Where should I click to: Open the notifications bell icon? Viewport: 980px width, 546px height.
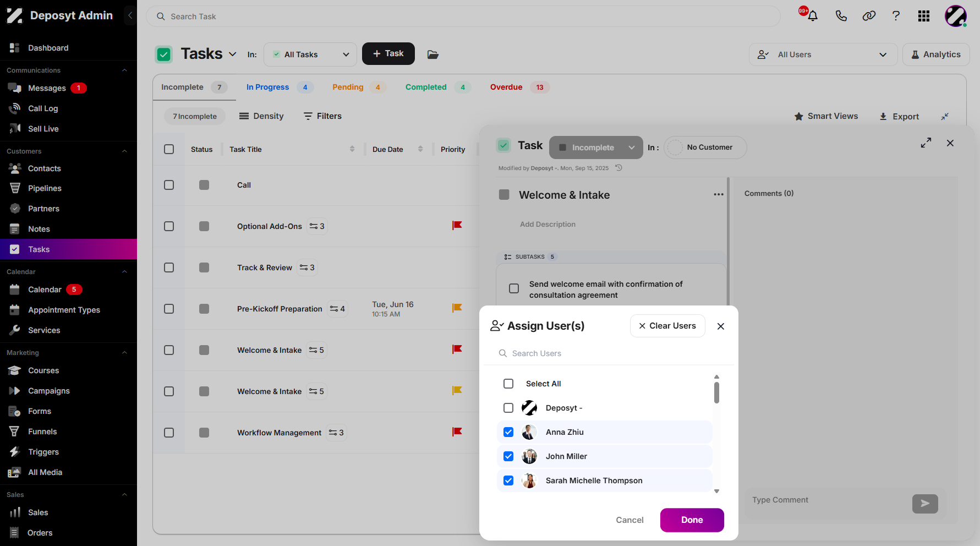tap(812, 16)
